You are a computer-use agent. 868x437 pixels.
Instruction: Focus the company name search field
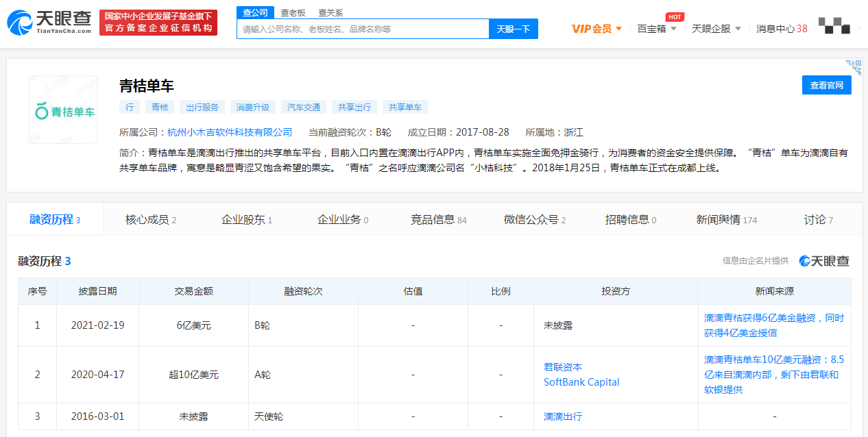pos(363,29)
